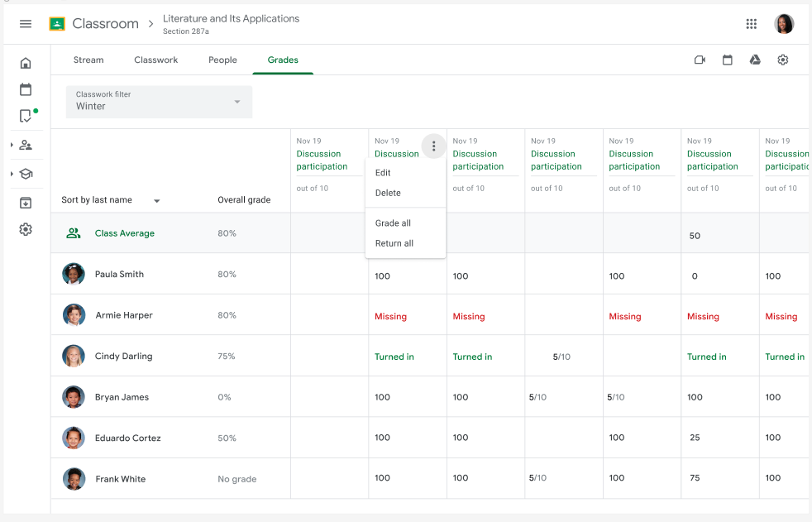Open Google Drive from the Grades toolbar
Viewport: 812px width, 522px height.
pyautogui.click(x=754, y=60)
